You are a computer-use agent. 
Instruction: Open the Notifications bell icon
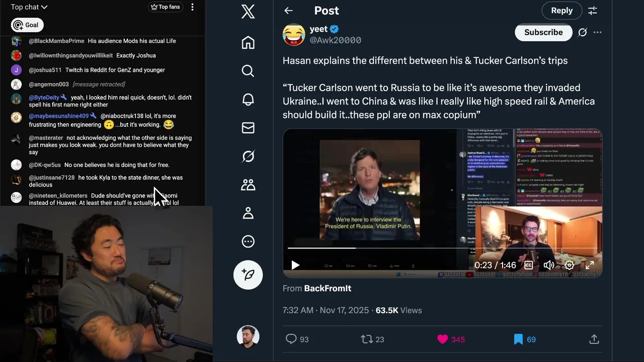248,99
